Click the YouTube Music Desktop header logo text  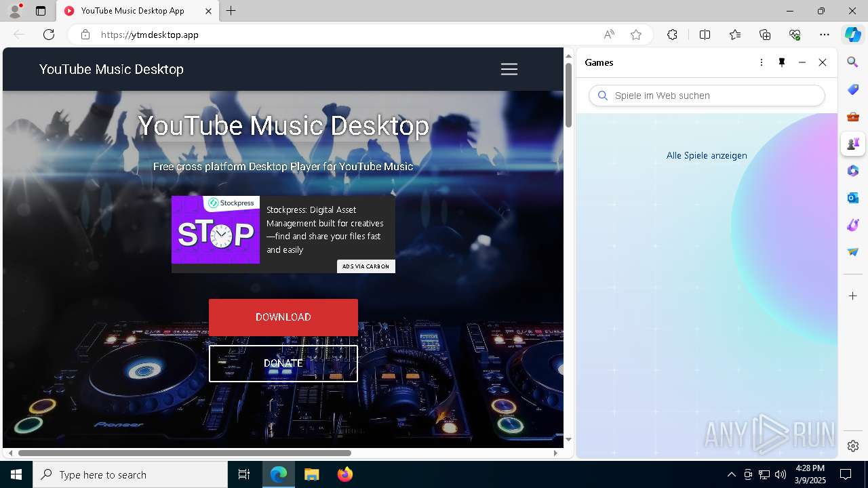click(x=111, y=69)
